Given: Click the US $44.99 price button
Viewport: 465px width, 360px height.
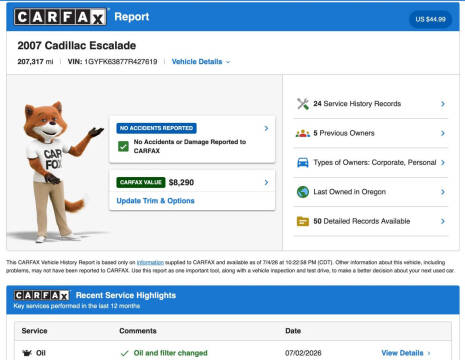Looking at the screenshot, I should coord(430,19).
